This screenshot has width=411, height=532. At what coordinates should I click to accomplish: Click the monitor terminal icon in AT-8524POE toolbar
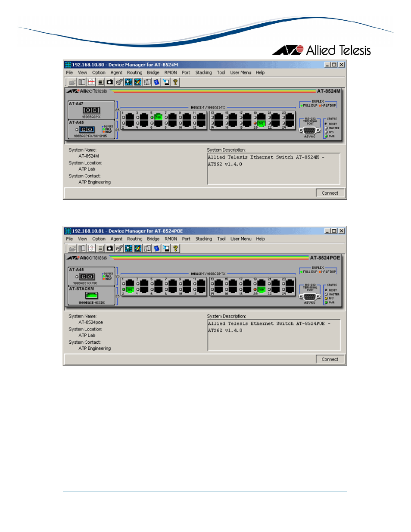tap(166, 248)
